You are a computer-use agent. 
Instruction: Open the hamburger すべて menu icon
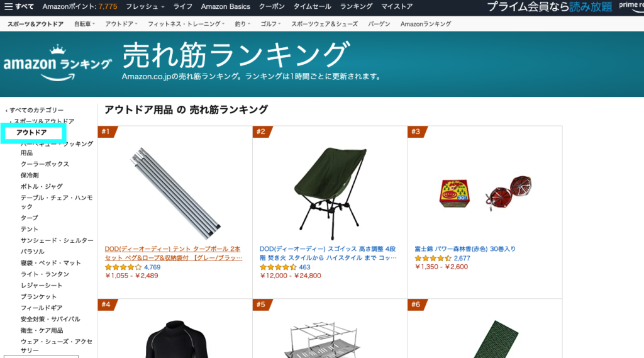[9, 6]
